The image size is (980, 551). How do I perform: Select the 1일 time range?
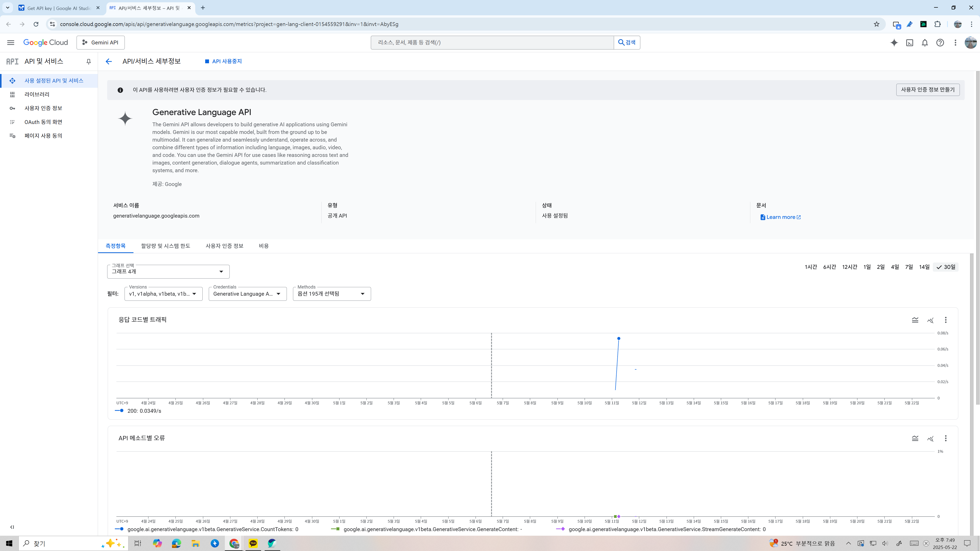[x=867, y=267]
